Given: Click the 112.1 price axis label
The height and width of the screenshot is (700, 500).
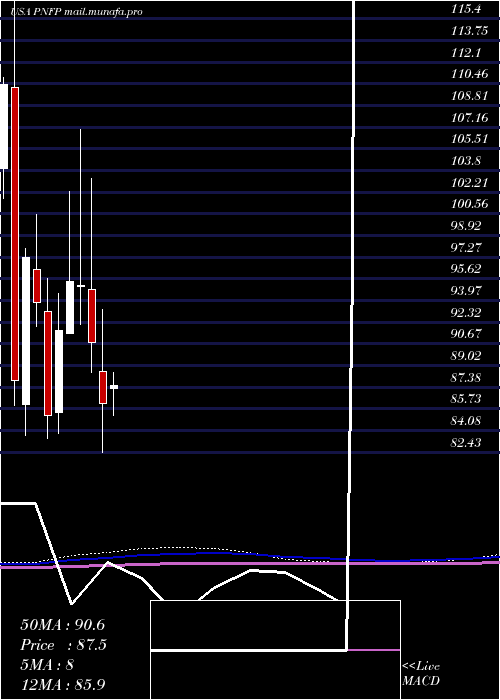Looking at the screenshot, I should tap(466, 53).
